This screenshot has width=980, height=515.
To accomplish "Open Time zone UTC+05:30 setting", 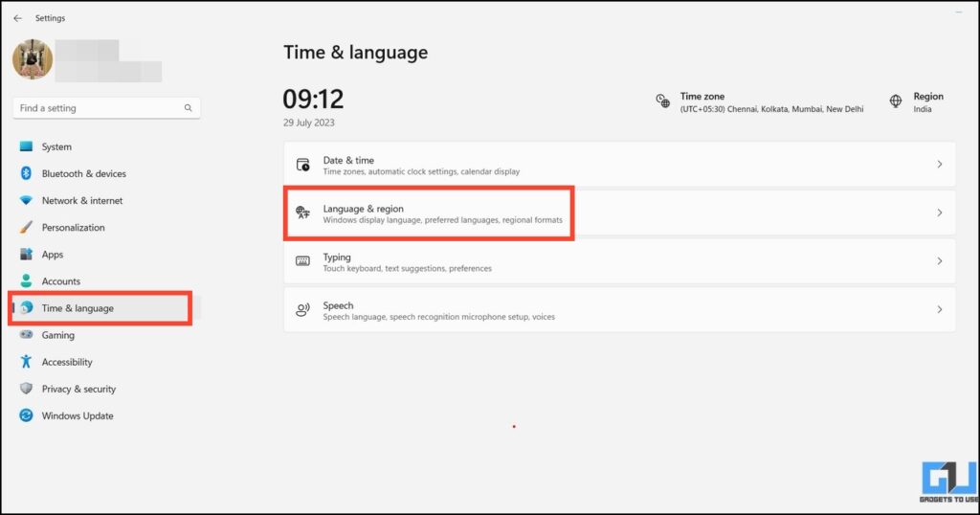I will [759, 102].
